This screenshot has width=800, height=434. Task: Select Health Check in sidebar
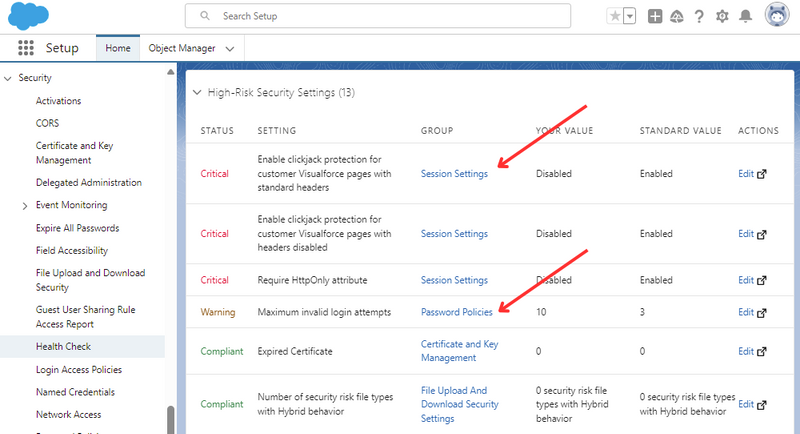pos(63,347)
